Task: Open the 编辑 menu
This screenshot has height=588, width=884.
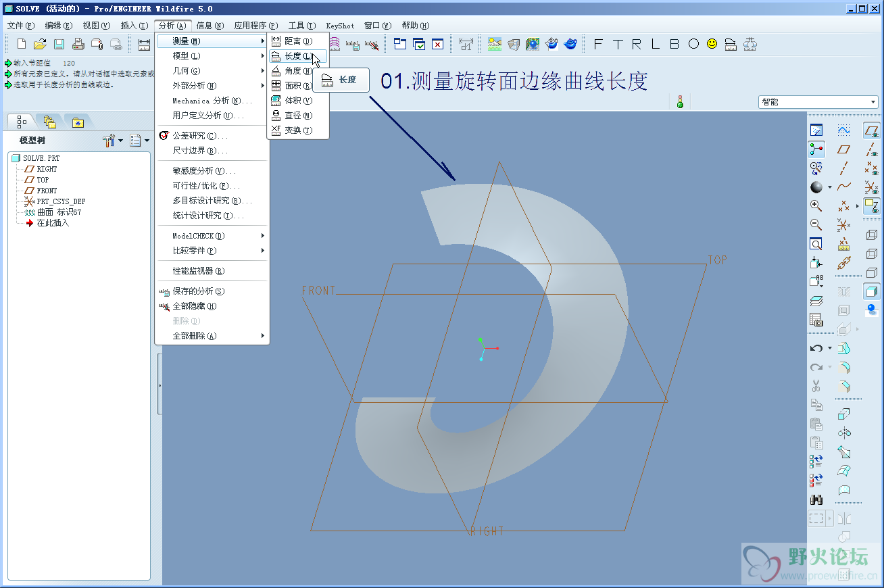Action: point(59,26)
